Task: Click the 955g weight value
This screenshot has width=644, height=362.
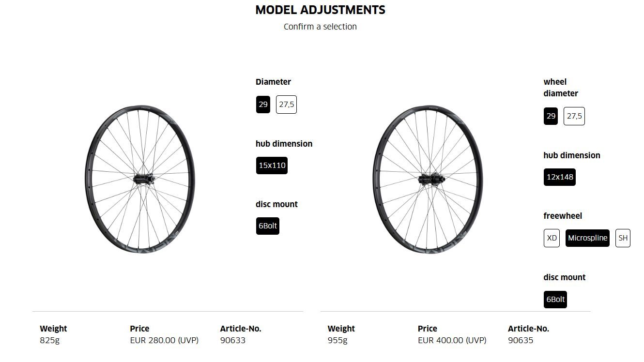Action: 337,340
